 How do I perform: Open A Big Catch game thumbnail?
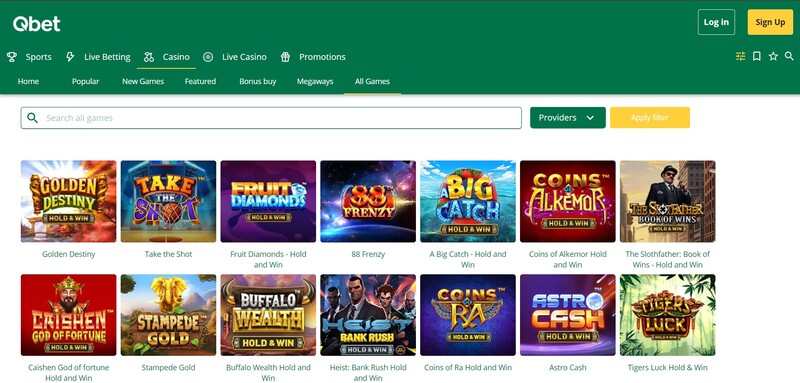tap(468, 201)
